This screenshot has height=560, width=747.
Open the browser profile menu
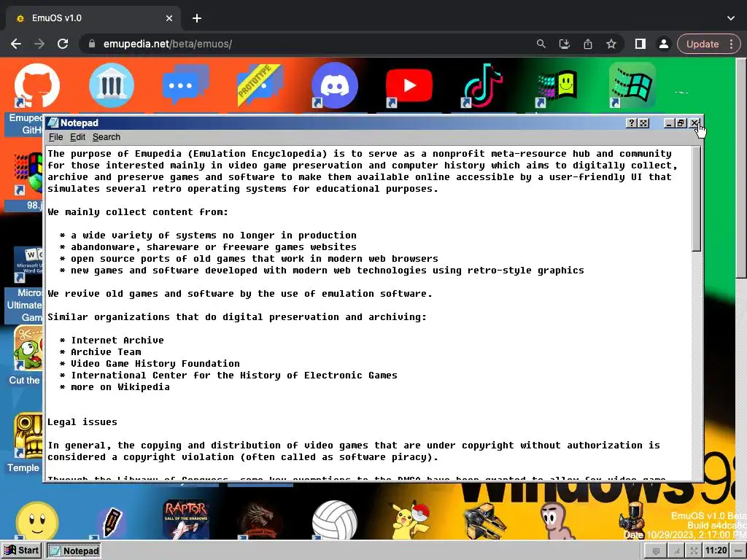pyautogui.click(x=664, y=44)
